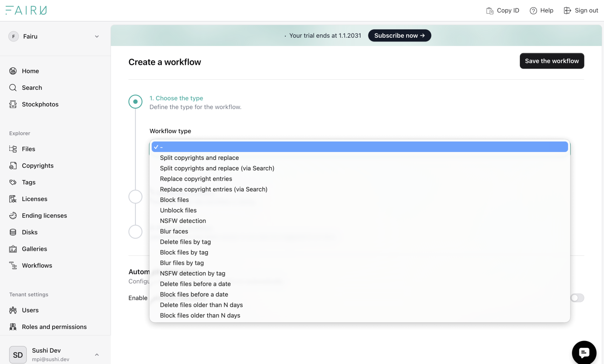Click the Ending licenses clock icon
This screenshot has width=604, height=364.
(13, 215)
